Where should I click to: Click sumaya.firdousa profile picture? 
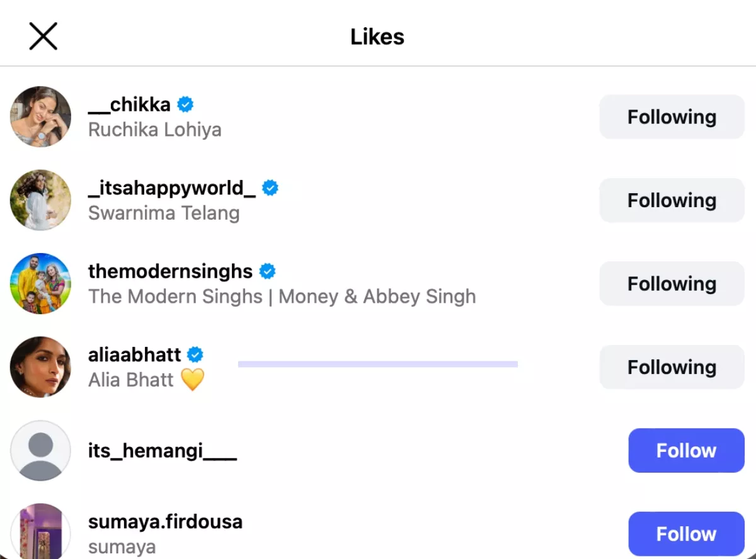click(40, 533)
